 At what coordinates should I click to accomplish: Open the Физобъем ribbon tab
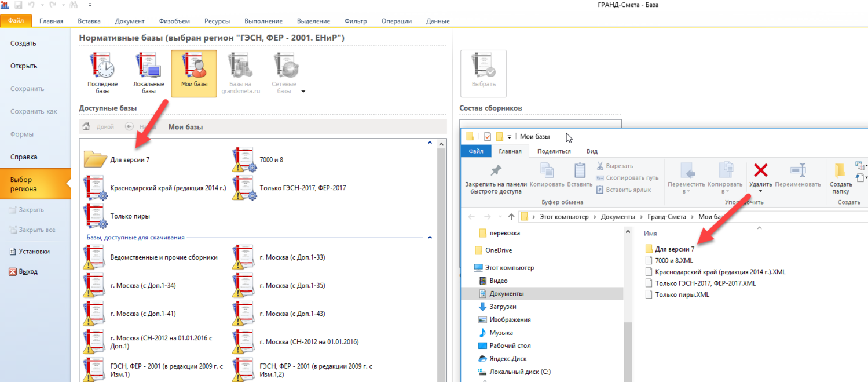tap(174, 21)
